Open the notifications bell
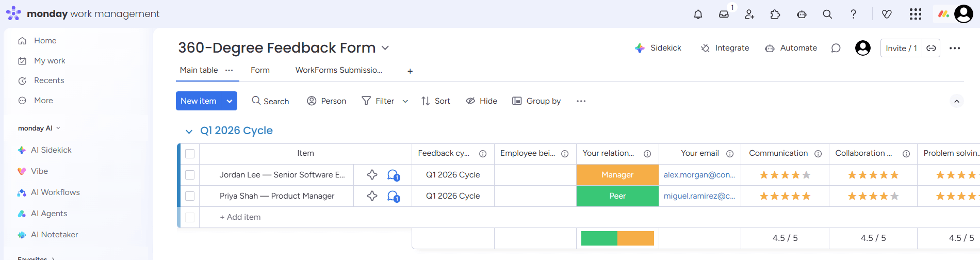The image size is (980, 260). pos(698,14)
